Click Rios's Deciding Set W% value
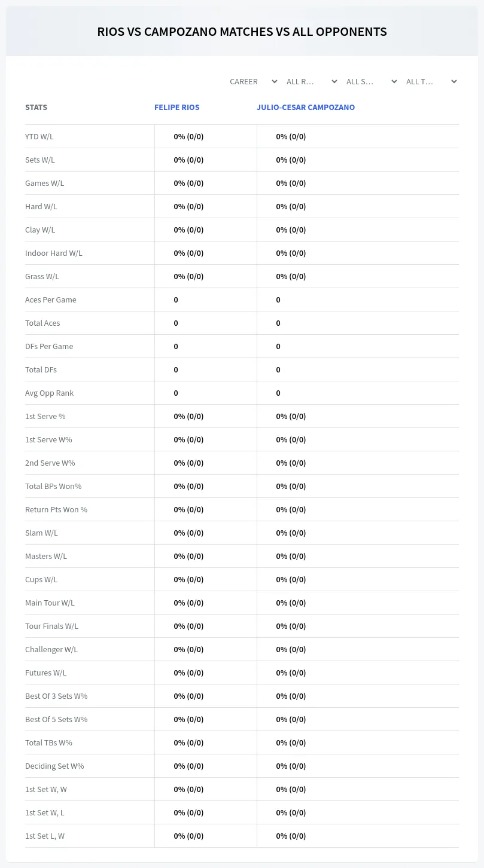This screenshot has width=484, height=868. [x=188, y=766]
